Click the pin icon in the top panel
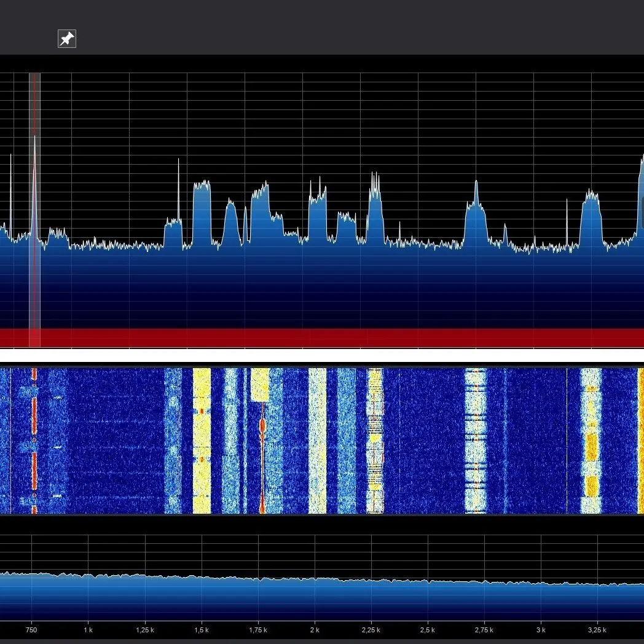This screenshot has height=644, width=644. [x=67, y=39]
